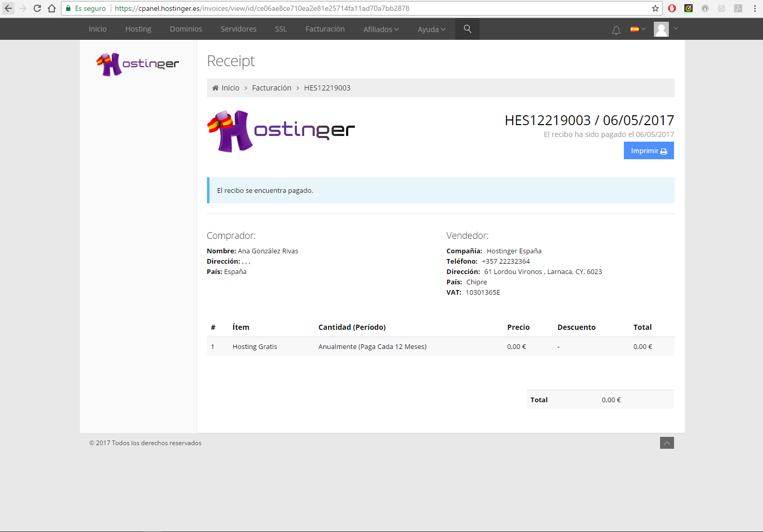Click the copyright text in footer

click(145, 443)
